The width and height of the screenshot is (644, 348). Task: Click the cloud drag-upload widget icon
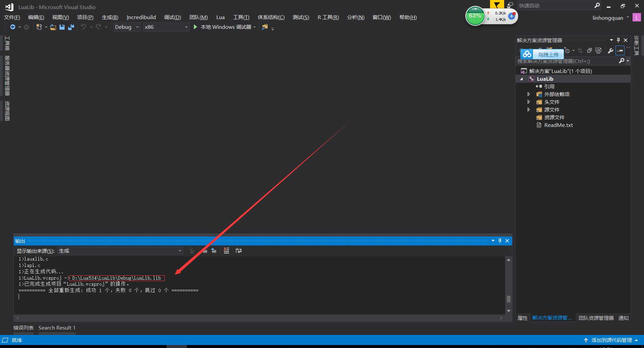coord(527,54)
